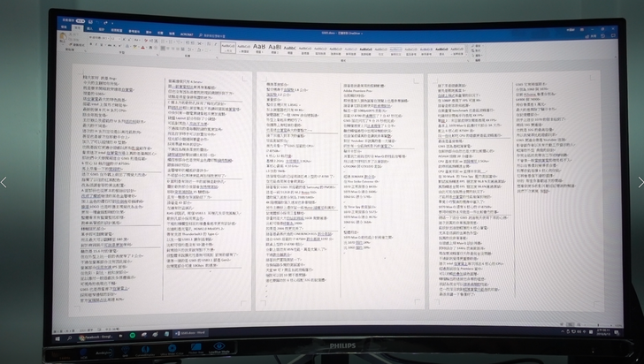Click the Word document taskbar button
Image resolution: width=644 pixels, height=364 pixels.
190,333
